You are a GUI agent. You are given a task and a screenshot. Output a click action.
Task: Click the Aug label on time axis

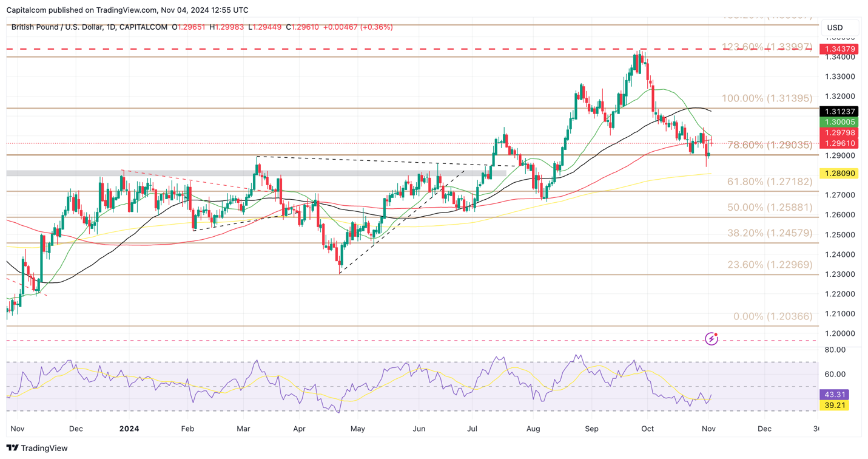[x=533, y=429]
